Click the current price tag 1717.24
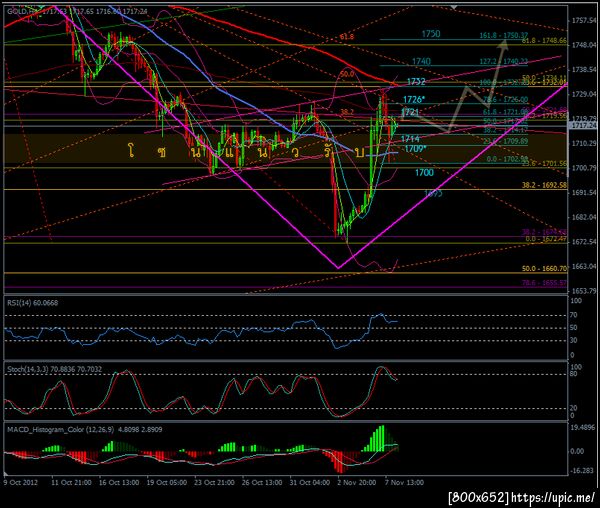This screenshot has width=600, height=508. (584, 125)
